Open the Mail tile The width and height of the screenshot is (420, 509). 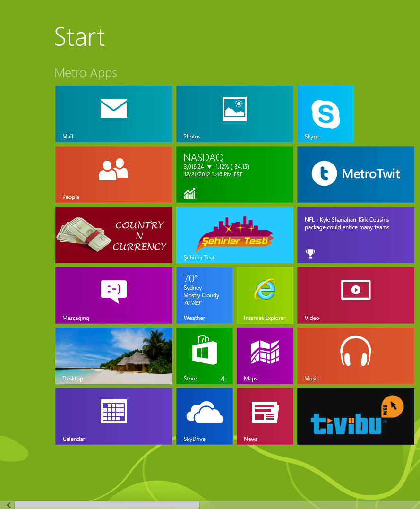[113, 113]
